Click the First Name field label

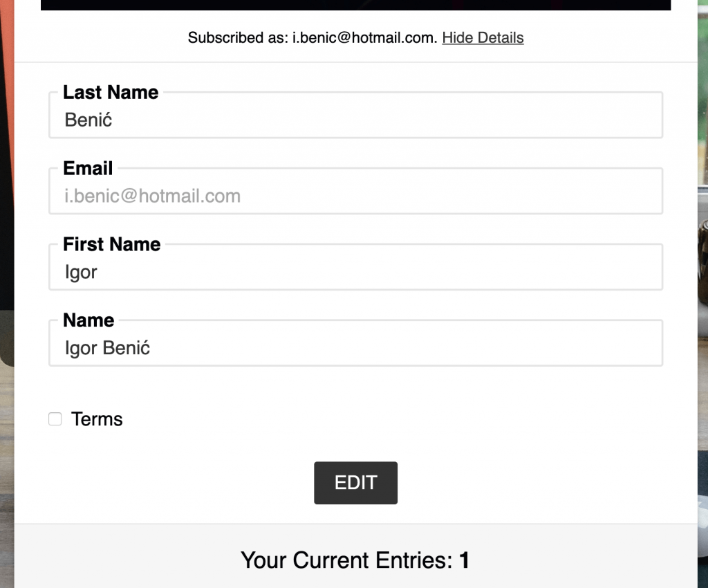[111, 244]
